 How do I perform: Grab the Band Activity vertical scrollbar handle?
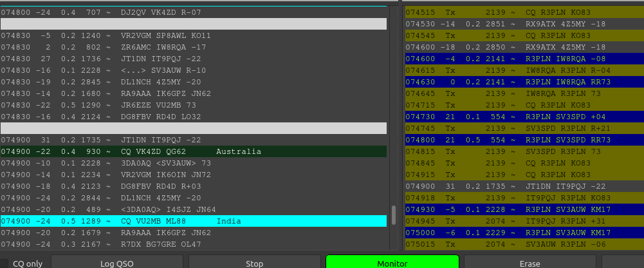[x=394, y=215]
